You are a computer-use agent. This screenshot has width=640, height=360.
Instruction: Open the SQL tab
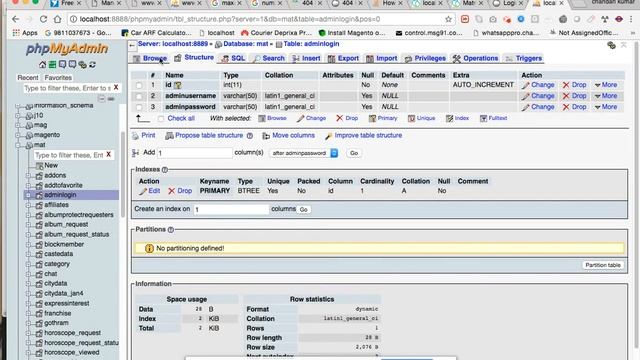coord(233,58)
